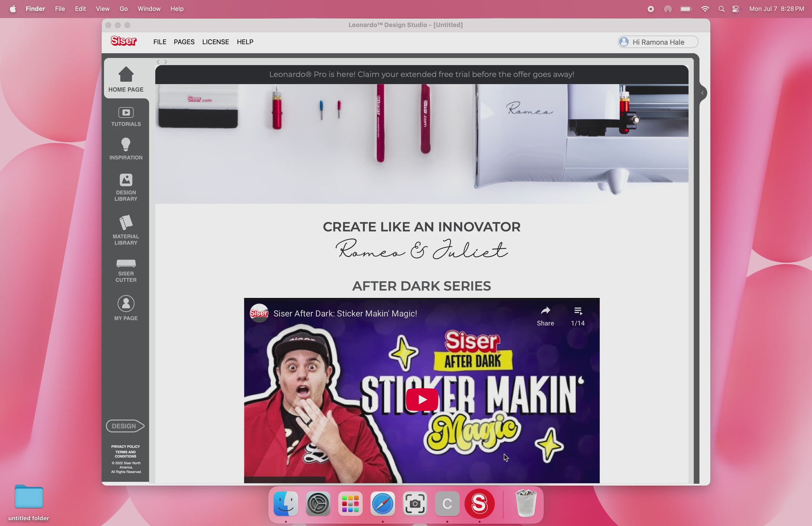Switch to DESIGN workspace button
This screenshot has height=526, width=812.
point(125,426)
